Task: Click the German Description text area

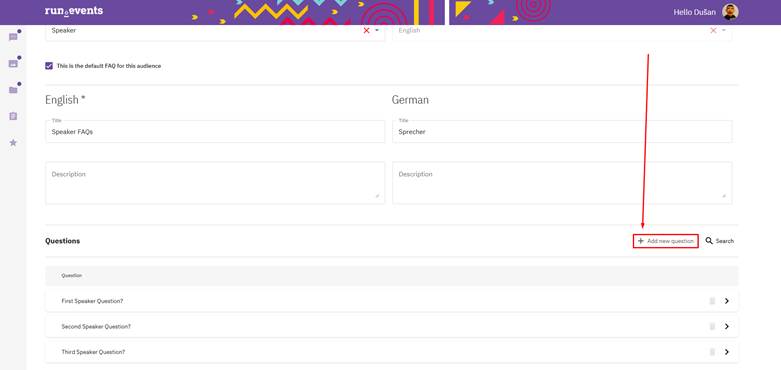Action: [562, 183]
